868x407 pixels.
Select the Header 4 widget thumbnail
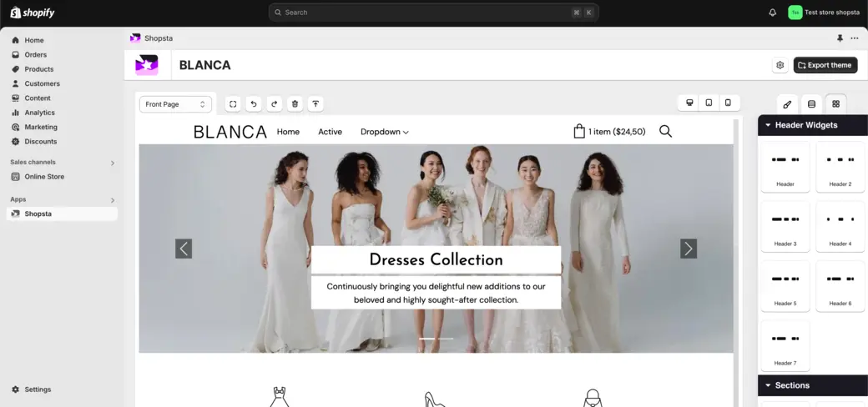[x=840, y=226]
